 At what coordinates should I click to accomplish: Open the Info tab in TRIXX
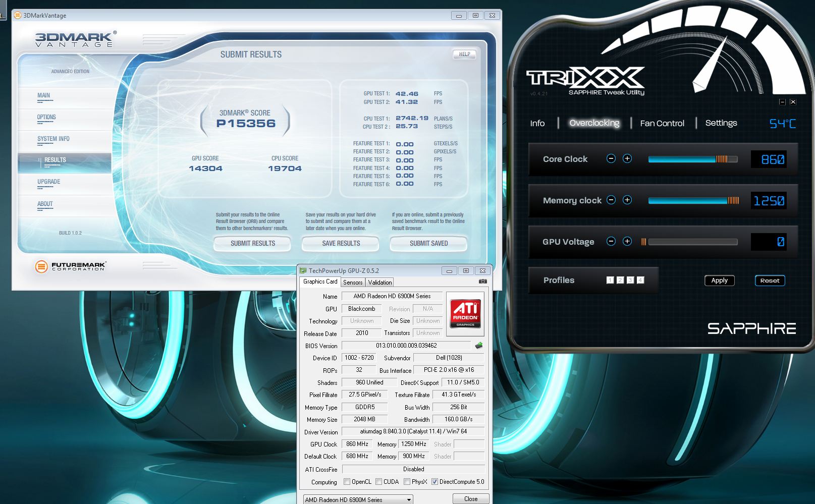537,123
